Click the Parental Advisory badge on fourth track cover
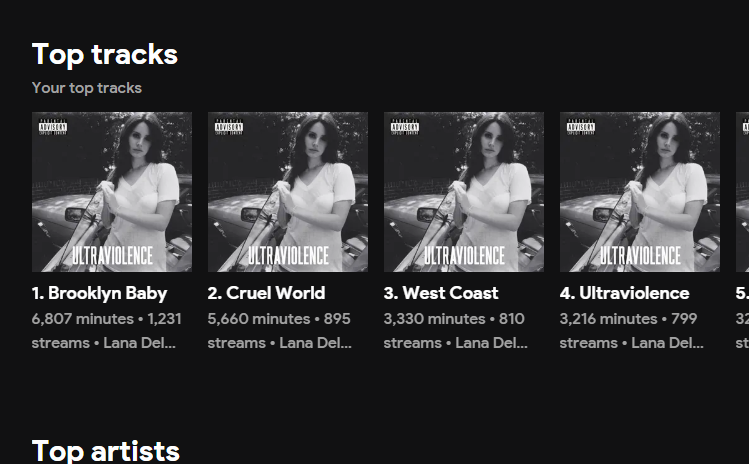Screen dimensions: 749x464 (x=581, y=127)
